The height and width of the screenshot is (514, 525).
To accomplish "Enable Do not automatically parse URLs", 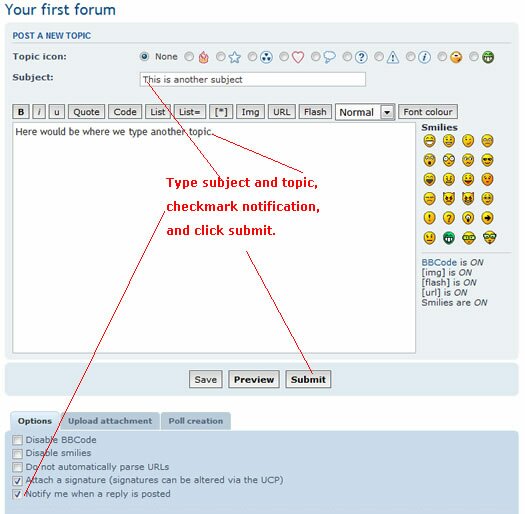I will coord(17,467).
